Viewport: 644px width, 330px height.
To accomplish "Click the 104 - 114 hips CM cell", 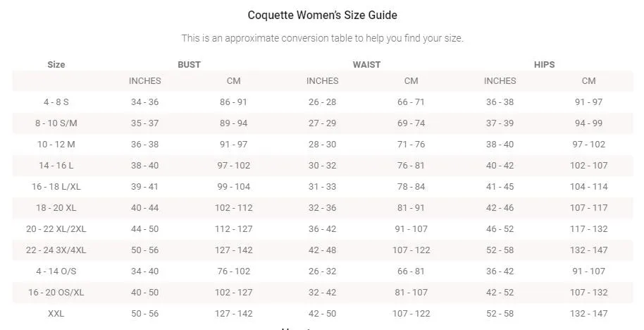I will tap(588, 187).
